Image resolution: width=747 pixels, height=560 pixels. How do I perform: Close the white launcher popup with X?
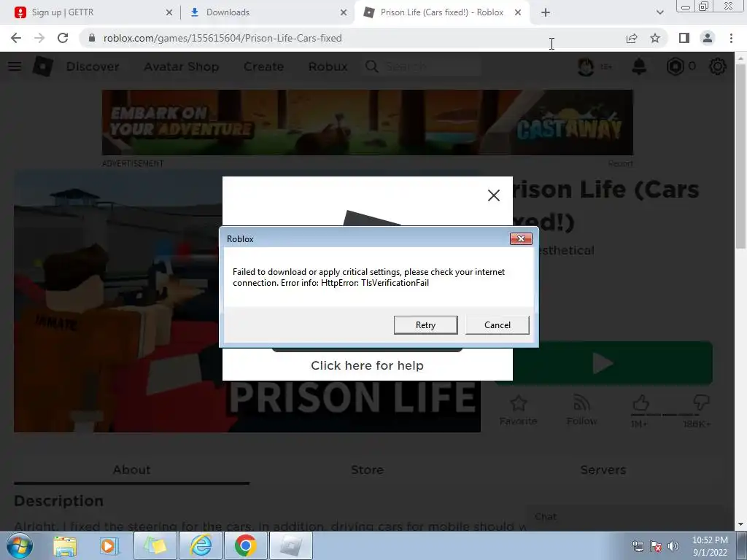[494, 195]
